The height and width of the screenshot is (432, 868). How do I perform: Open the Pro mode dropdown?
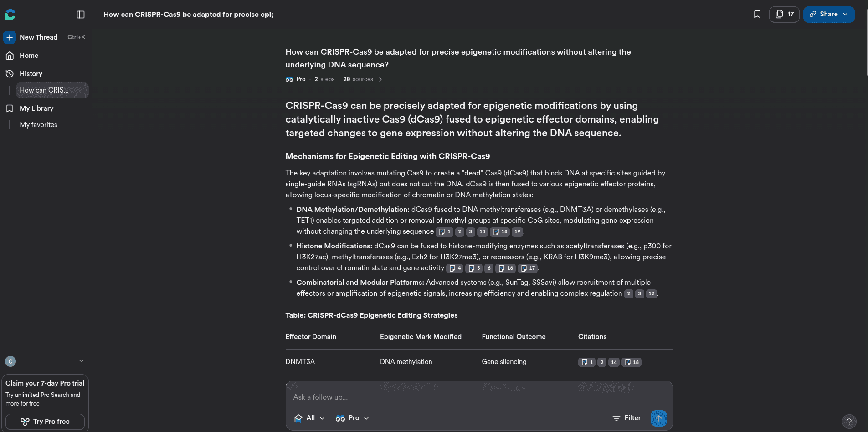click(352, 418)
